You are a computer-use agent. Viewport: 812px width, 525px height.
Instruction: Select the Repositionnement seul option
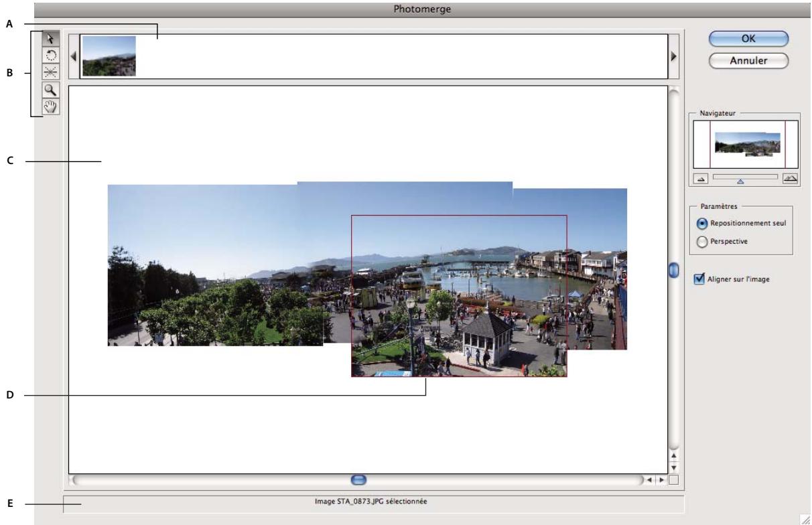(x=702, y=224)
